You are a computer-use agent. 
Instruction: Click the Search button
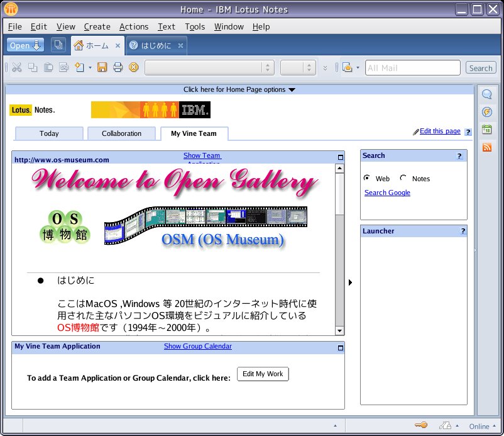[481, 68]
